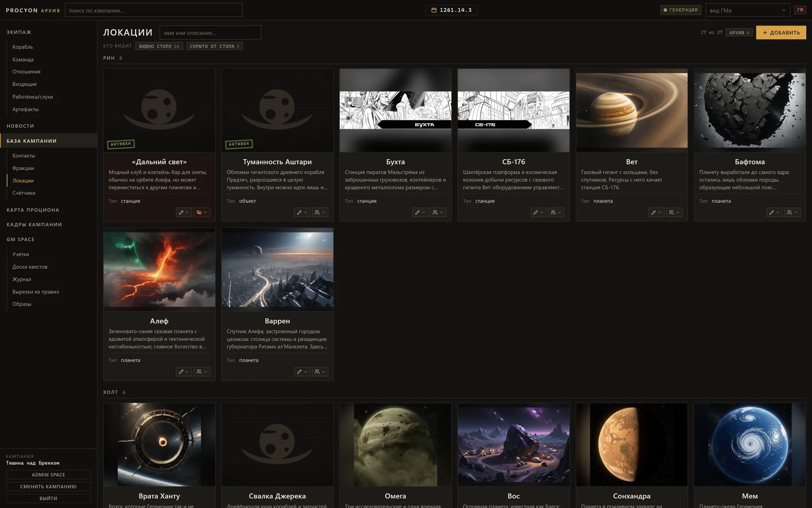Open people visibility menu on Бухта card
This screenshot has height=508, width=812.
click(x=438, y=213)
